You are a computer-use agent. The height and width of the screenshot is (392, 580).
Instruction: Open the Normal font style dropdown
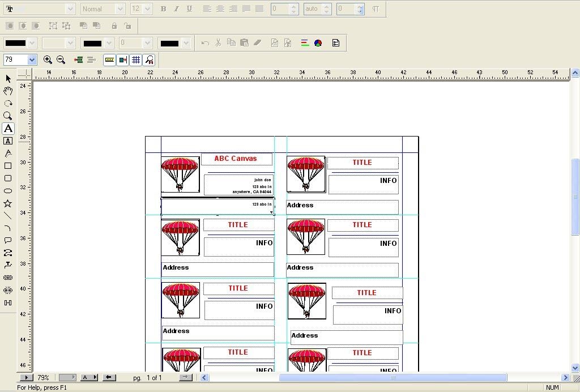coord(120,9)
